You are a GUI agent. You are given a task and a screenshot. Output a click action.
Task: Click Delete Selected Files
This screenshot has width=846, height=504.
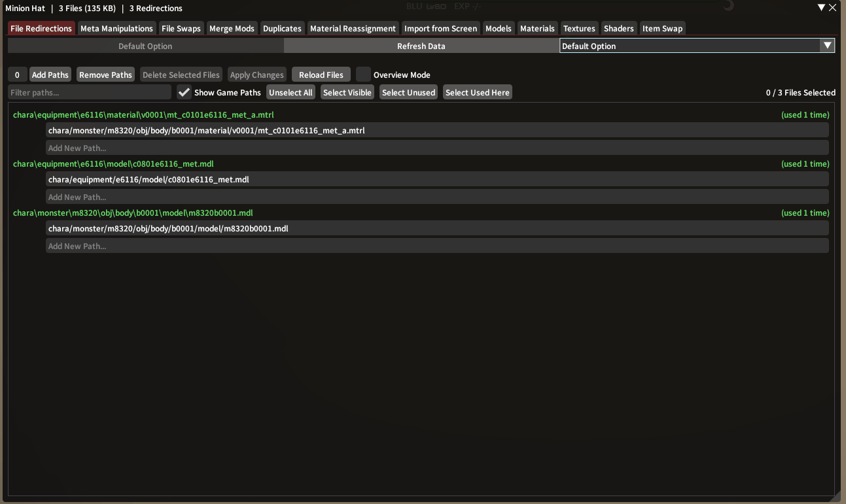point(181,75)
